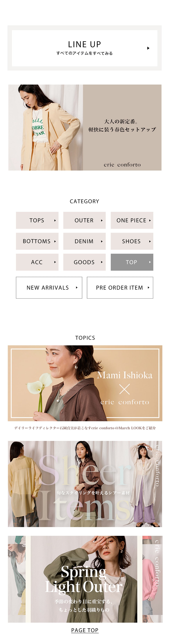170x644 pixels.
Task: Open the Mami Ishioka collaboration banner
Action: (85, 383)
